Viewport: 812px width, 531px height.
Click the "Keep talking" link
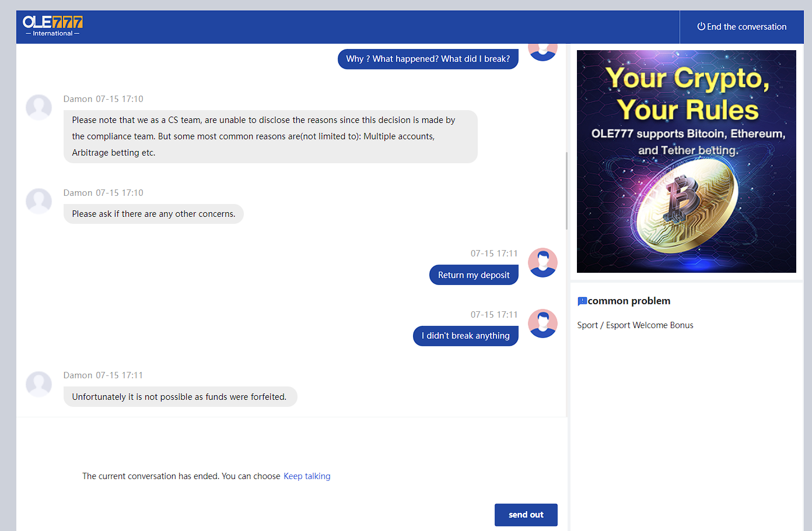pos(307,476)
